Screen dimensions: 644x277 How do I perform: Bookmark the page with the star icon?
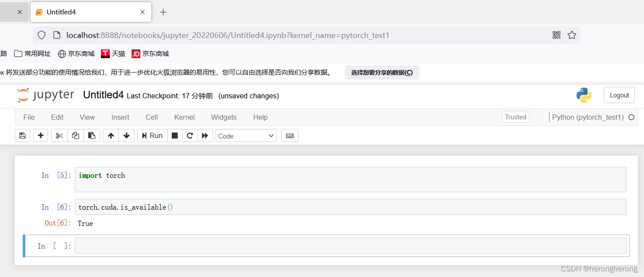coord(572,35)
